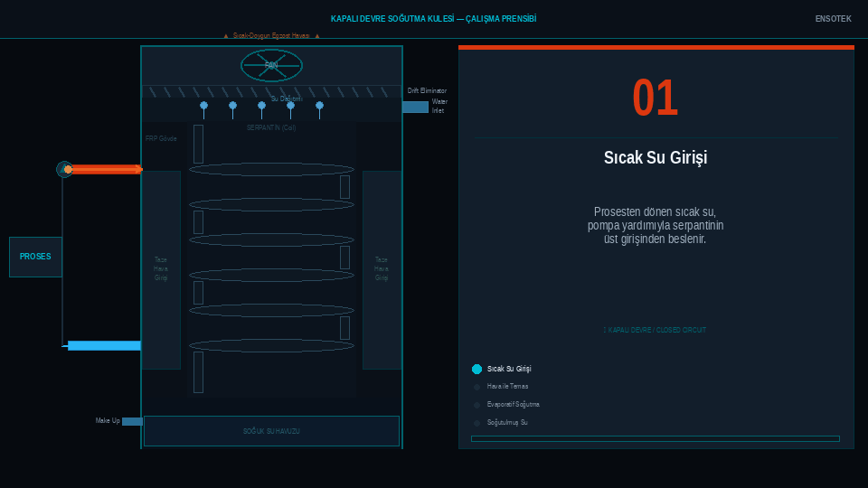The width and height of the screenshot is (868, 488).
Task: Click the FAN icon atop the tower
Action: [x=271, y=65]
